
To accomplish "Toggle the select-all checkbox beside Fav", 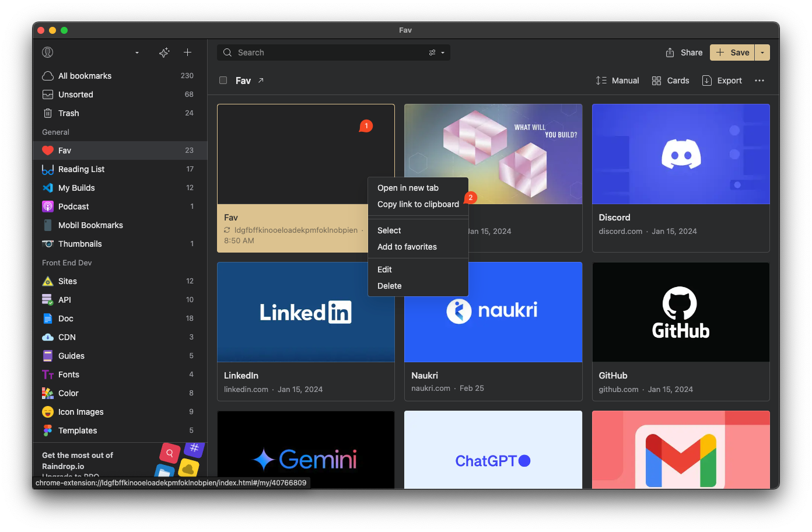I will (x=223, y=80).
